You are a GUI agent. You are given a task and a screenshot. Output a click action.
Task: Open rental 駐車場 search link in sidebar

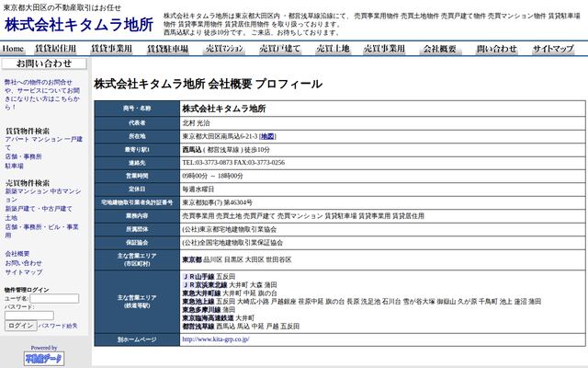click(x=15, y=166)
